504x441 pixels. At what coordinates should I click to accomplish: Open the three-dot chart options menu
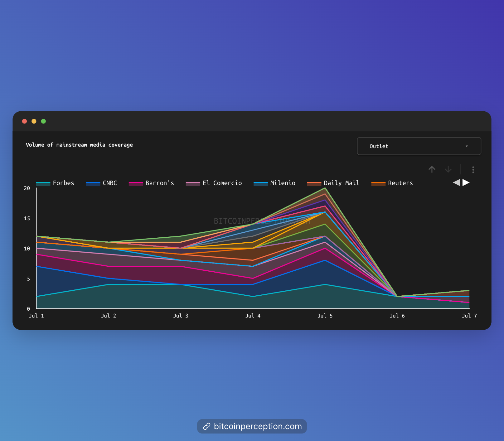click(x=473, y=170)
